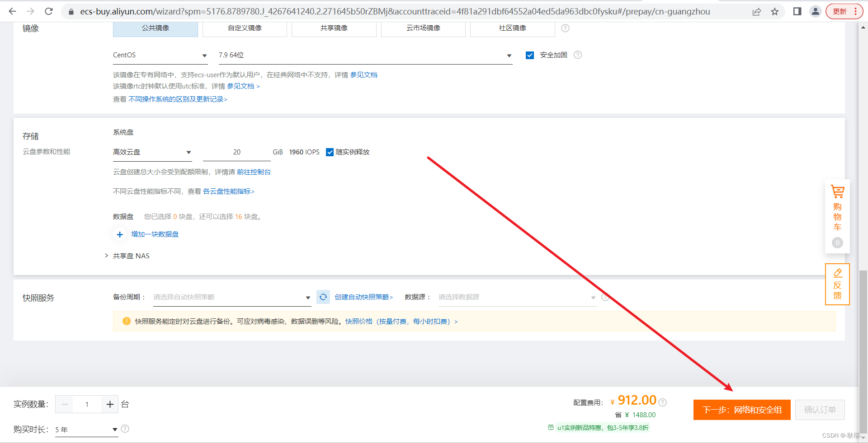The width and height of the screenshot is (868, 443).
Task: Select the 自定义镜像 tab
Action: (245, 28)
